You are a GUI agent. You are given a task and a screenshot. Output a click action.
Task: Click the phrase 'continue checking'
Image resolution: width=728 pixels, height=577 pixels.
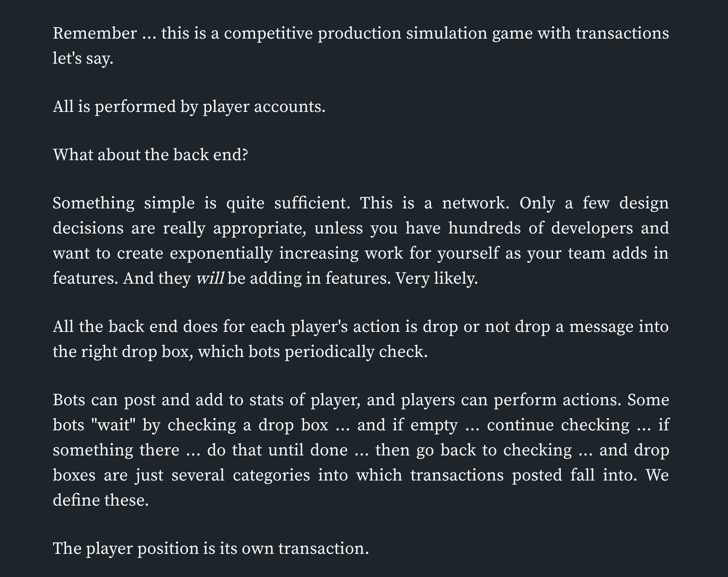[558, 426]
